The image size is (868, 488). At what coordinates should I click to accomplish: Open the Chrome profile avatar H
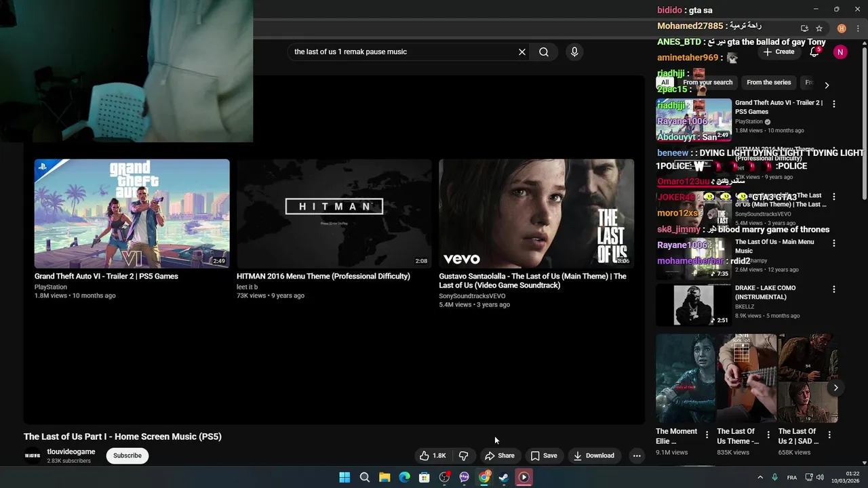click(842, 28)
